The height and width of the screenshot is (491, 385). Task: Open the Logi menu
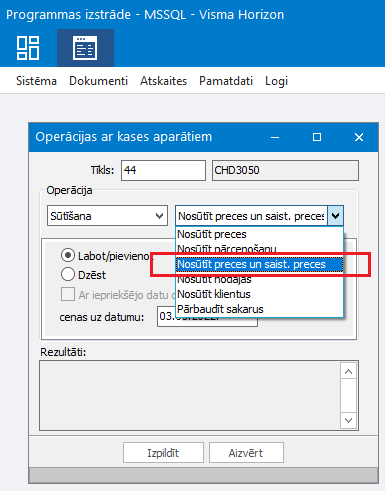click(276, 81)
